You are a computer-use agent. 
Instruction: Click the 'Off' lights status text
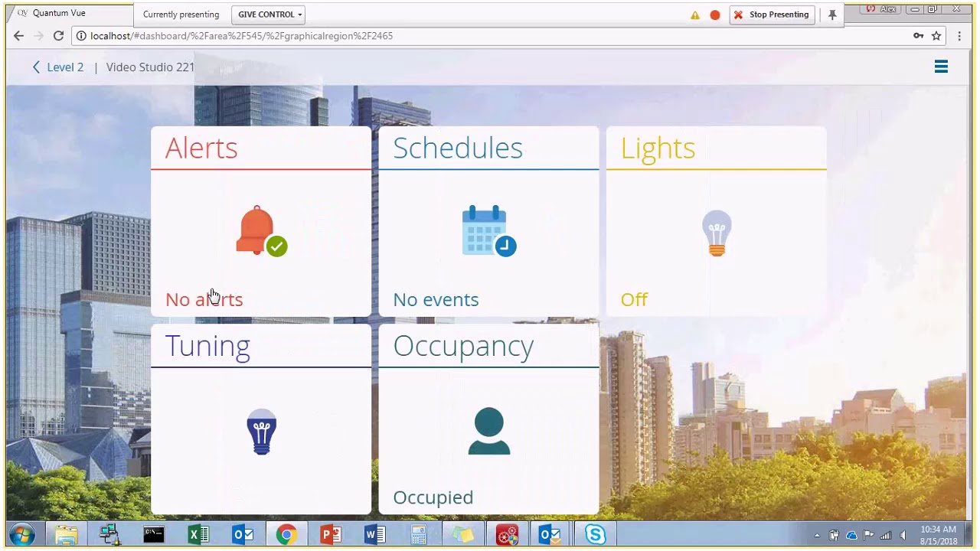[634, 299]
